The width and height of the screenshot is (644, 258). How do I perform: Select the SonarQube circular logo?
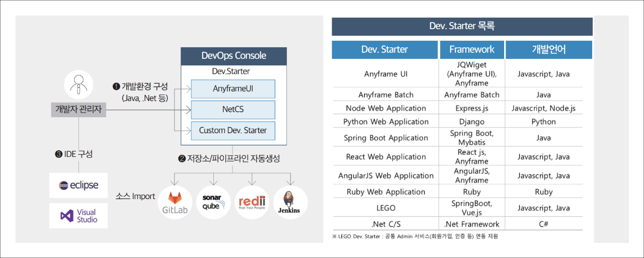[213, 202]
